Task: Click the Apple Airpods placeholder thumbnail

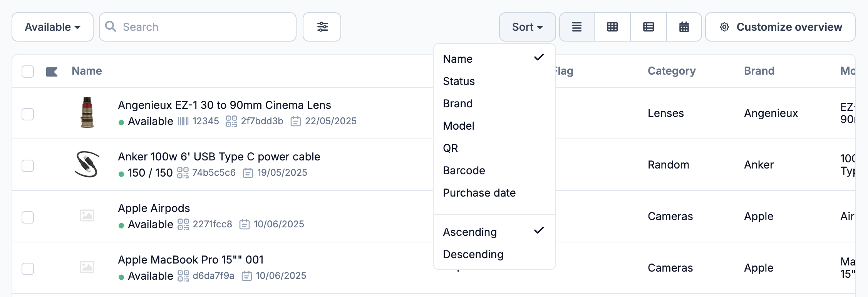Action: (x=87, y=215)
